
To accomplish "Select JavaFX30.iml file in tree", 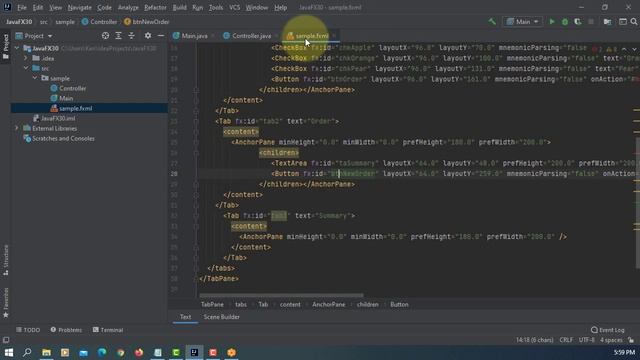I will (58, 118).
